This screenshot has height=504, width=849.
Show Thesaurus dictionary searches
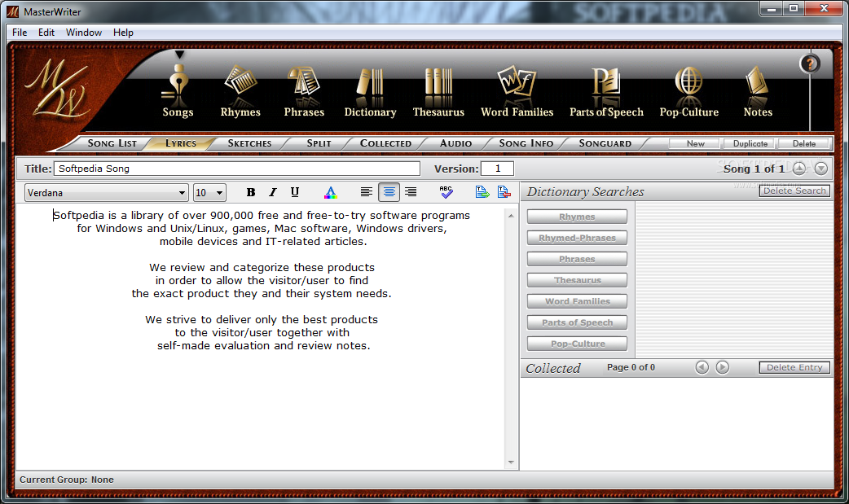click(x=577, y=280)
